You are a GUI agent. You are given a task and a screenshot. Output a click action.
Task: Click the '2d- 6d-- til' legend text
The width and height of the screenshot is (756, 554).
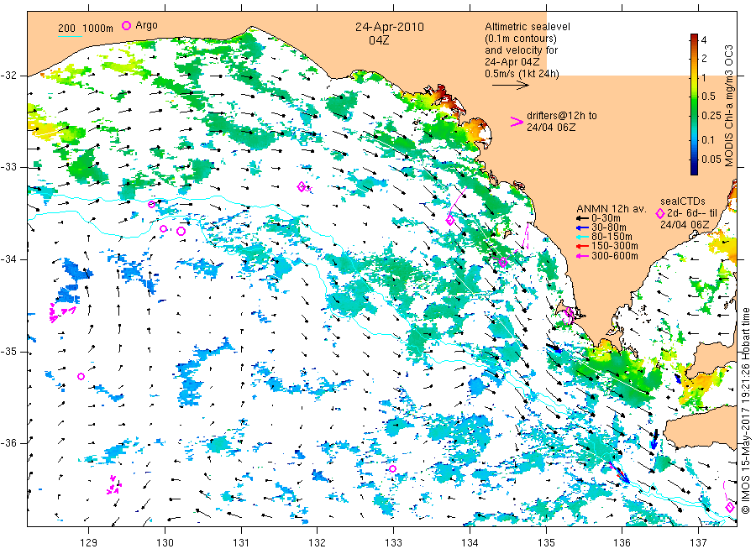click(x=692, y=213)
